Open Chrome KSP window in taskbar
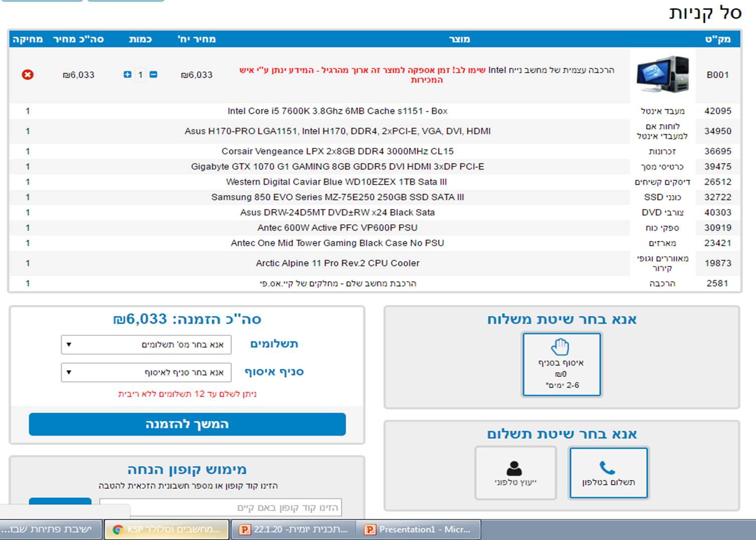The height and width of the screenshot is (540, 756). (166, 529)
